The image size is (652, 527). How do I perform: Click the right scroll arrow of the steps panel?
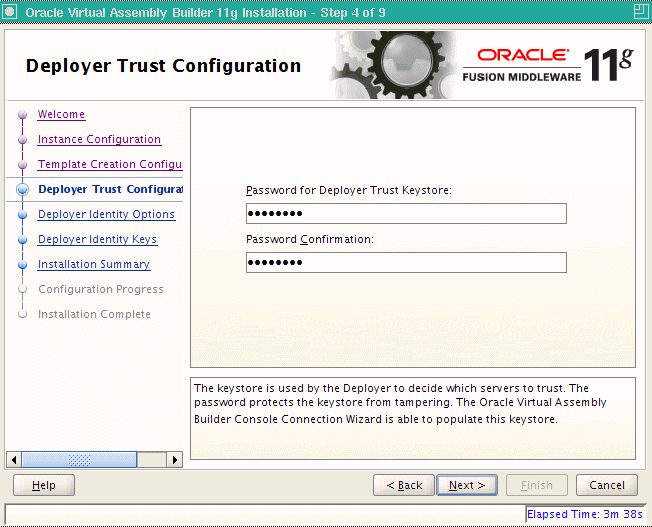pyautogui.click(x=175, y=460)
